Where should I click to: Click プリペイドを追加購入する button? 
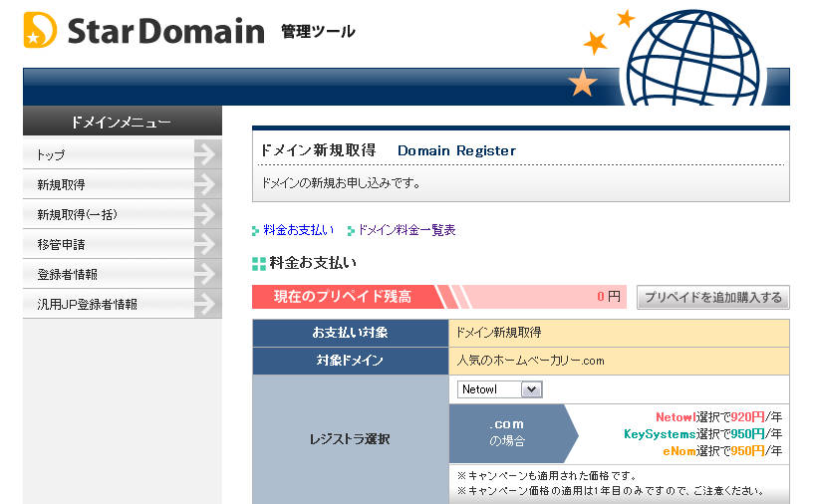(713, 297)
